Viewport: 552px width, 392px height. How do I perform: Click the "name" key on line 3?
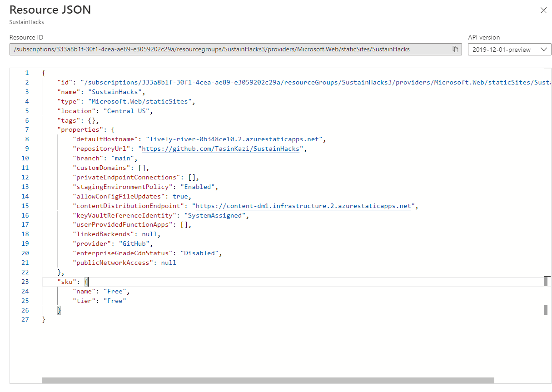[69, 92]
